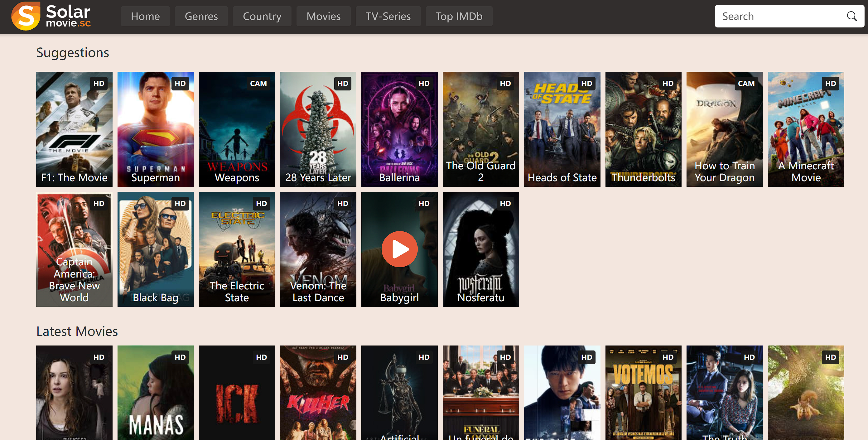Go to the Movies section
This screenshot has height=440, width=868.
click(324, 16)
